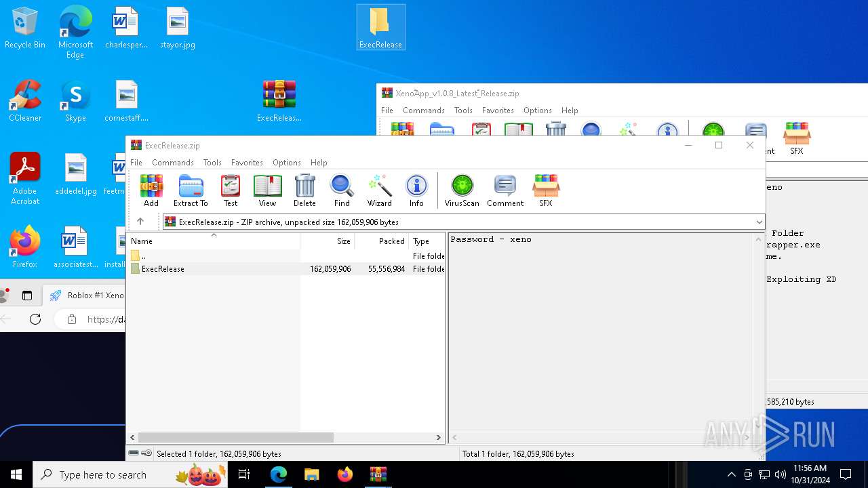Click Info icon in ExecRelease.zip toolbar
The width and height of the screenshot is (868, 488).
pos(416,190)
